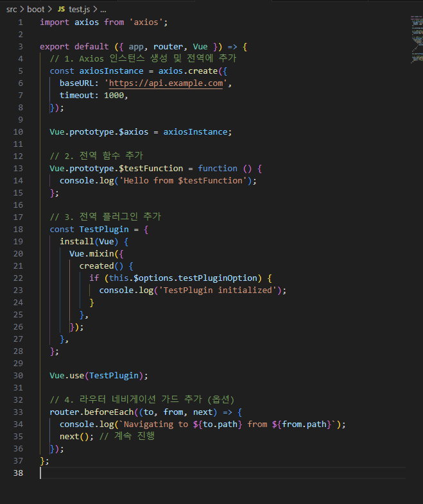Select line number 3 in gutter
This screenshot has height=504, width=423.
pyautogui.click(x=21, y=47)
